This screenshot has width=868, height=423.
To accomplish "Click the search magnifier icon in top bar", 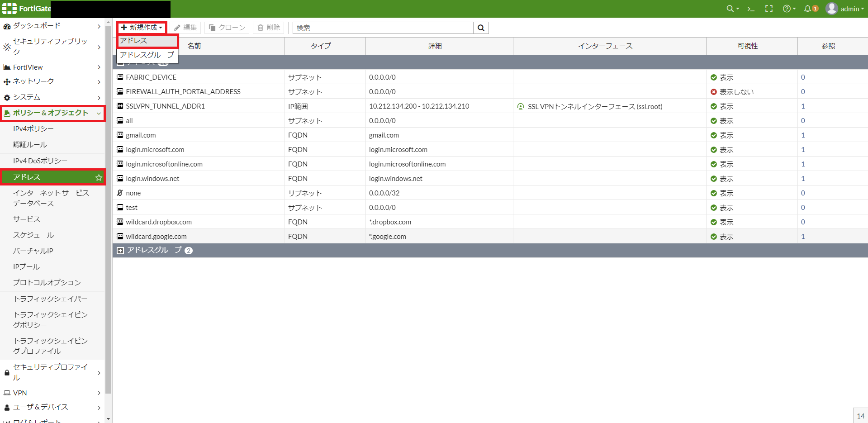I will point(730,9).
